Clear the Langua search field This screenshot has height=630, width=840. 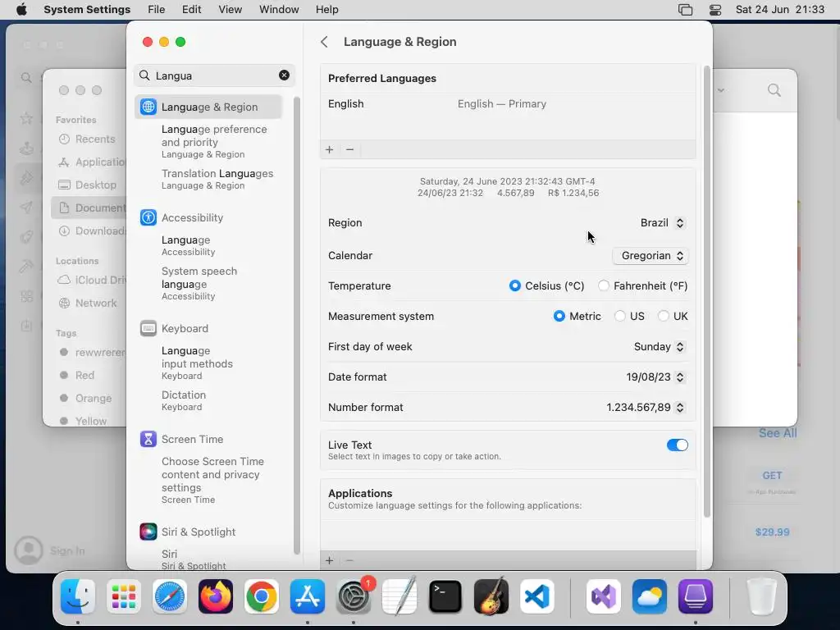click(284, 75)
